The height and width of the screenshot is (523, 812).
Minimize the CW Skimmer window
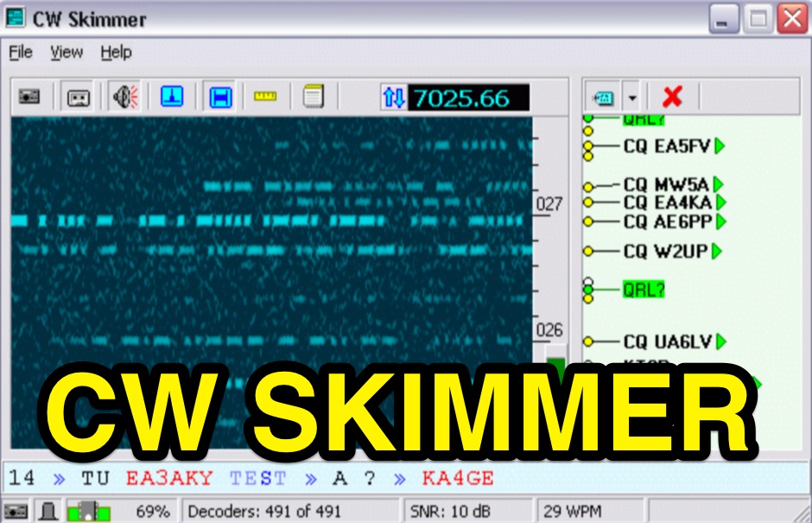click(723, 19)
